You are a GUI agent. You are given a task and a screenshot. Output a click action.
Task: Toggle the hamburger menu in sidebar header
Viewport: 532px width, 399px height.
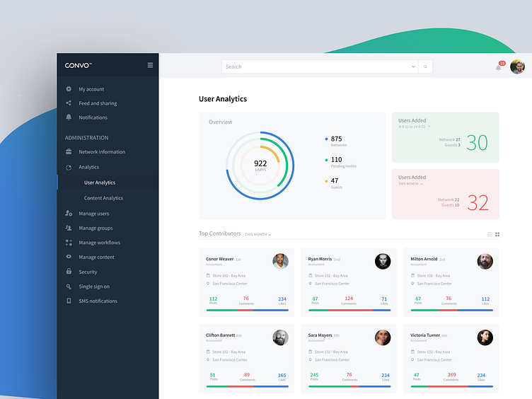click(150, 65)
